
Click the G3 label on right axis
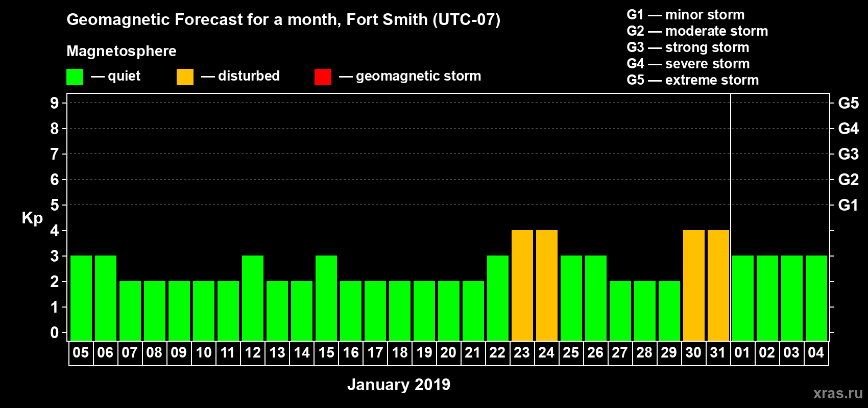click(x=849, y=154)
